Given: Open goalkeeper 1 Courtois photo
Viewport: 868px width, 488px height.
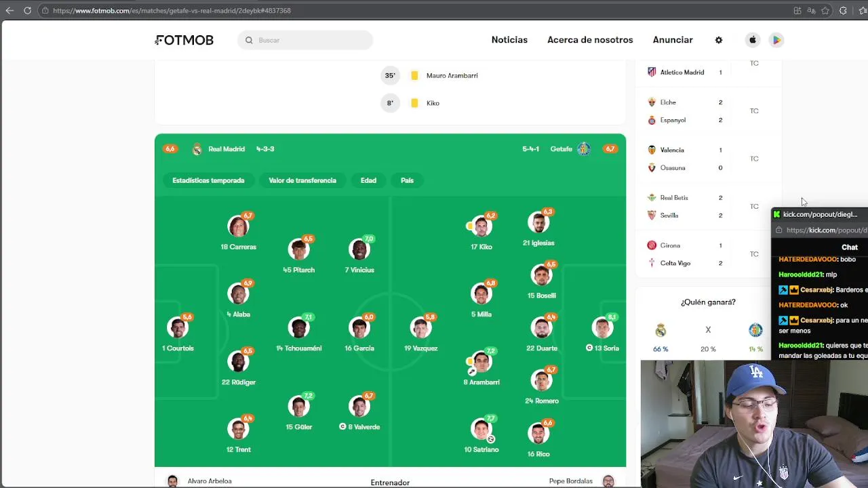Looking at the screenshot, I should pyautogui.click(x=178, y=328).
